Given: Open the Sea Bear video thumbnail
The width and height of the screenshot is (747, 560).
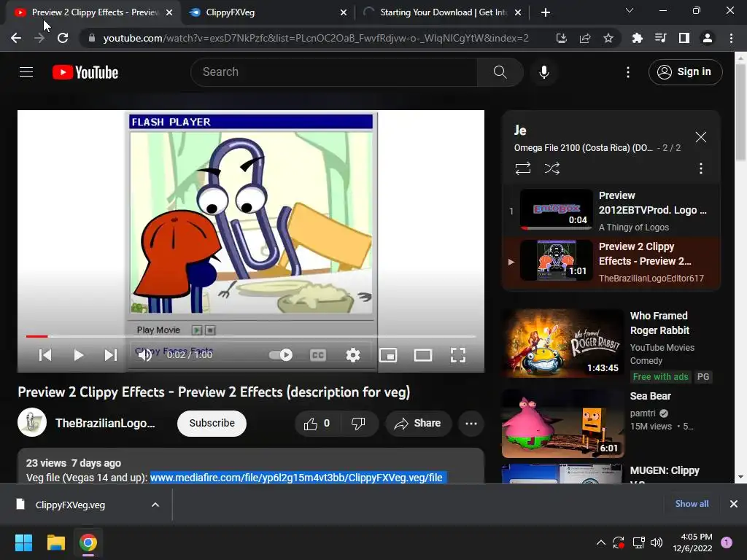Looking at the screenshot, I should pyautogui.click(x=562, y=424).
